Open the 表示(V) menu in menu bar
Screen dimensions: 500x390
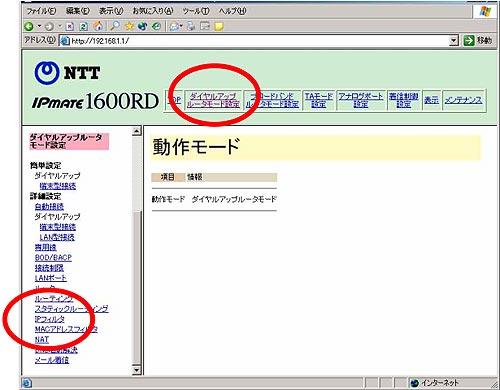111,11
